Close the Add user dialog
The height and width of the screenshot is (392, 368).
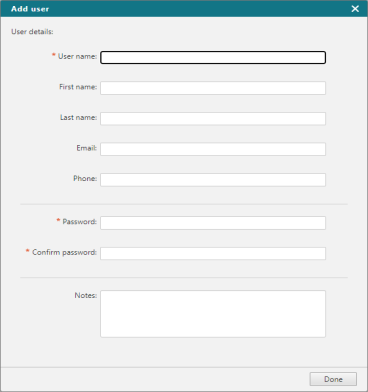click(355, 9)
